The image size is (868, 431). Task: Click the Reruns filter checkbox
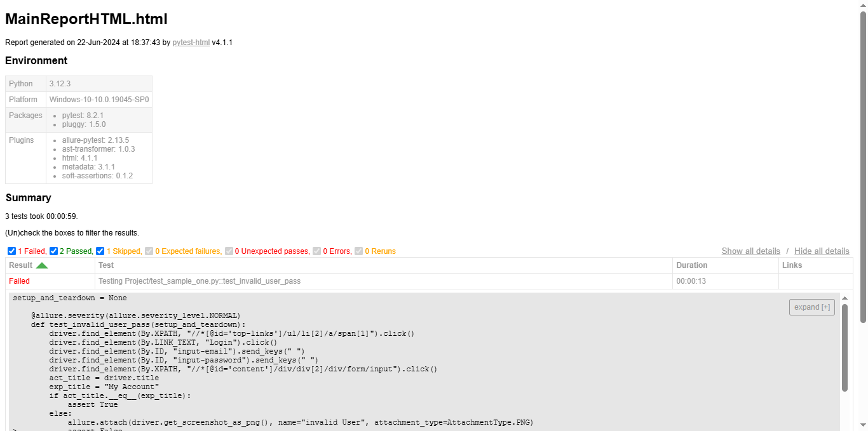point(358,251)
